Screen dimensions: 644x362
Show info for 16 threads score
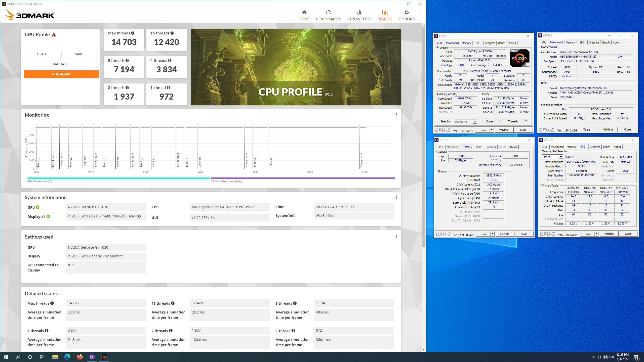[172, 33]
